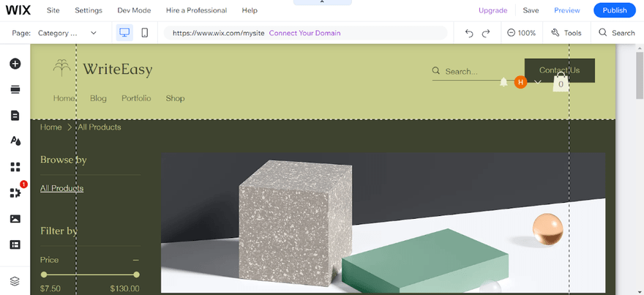Click the maximum price slider handle
The height and width of the screenshot is (295, 644).
136,275
